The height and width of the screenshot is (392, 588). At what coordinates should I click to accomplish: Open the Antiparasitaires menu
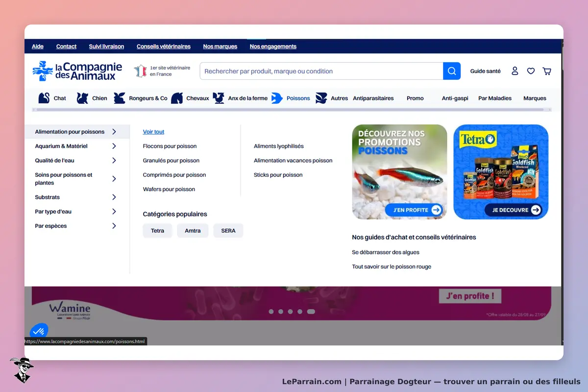point(373,98)
